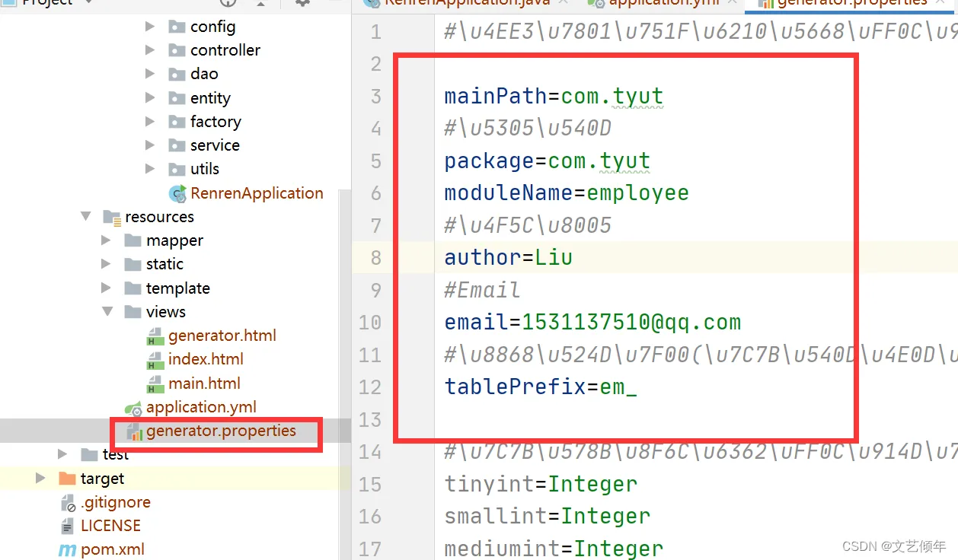Screen dimensions: 958x560
Task: Expand the factory folder arrow
Action: [x=150, y=122]
